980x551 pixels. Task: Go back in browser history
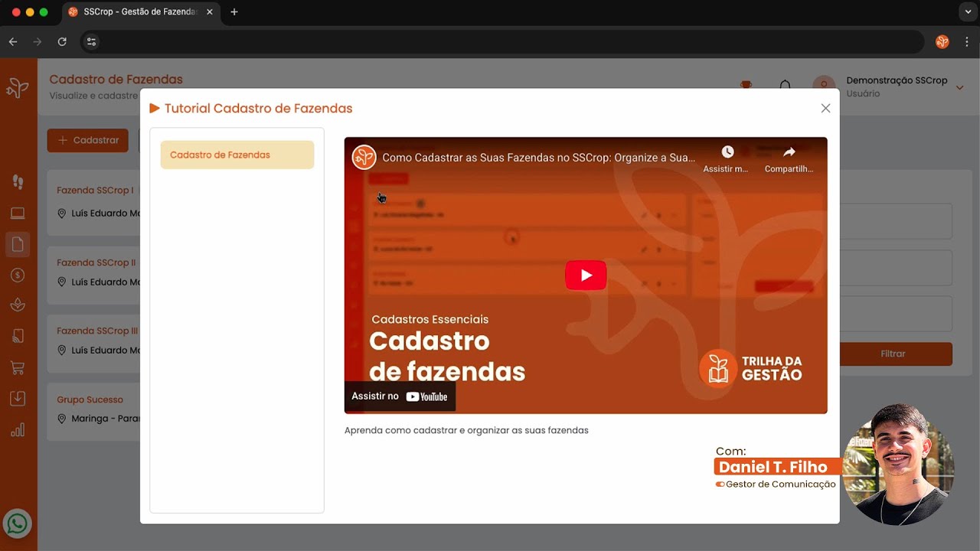click(13, 42)
